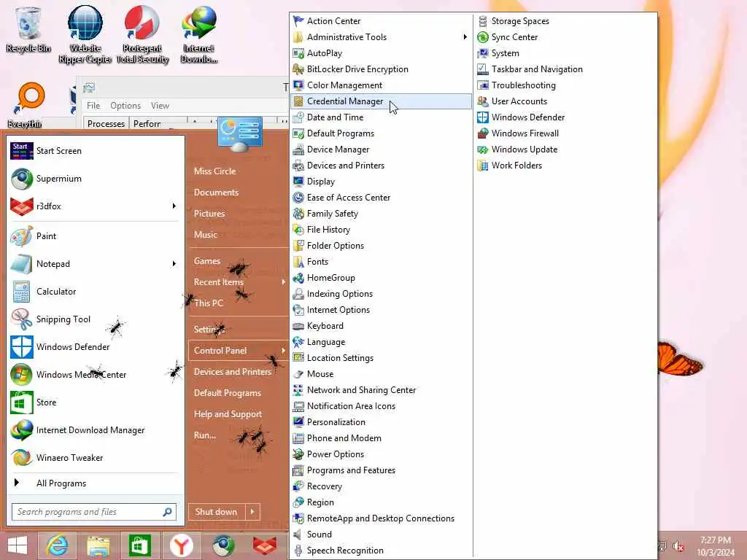Switch to the Processes tab in Task Manager
The image size is (747, 560).
click(x=106, y=123)
